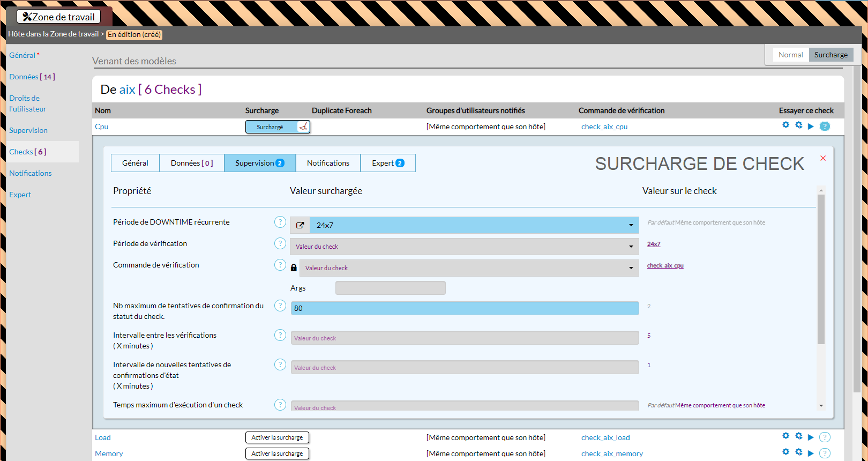Image resolution: width=868 pixels, height=461 pixels.
Task: Open the Période de vérification dropdown
Action: [x=631, y=247]
